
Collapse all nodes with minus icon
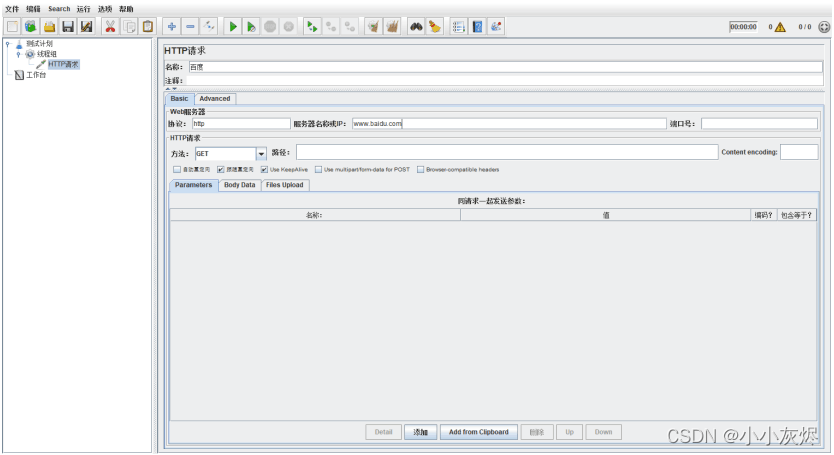190,26
